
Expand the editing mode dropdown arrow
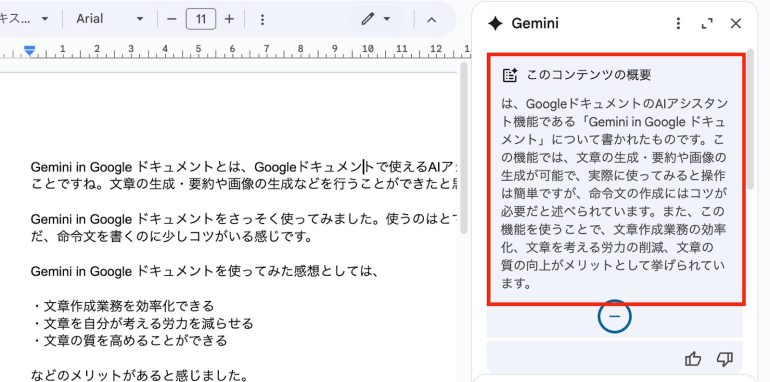click(387, 19)
